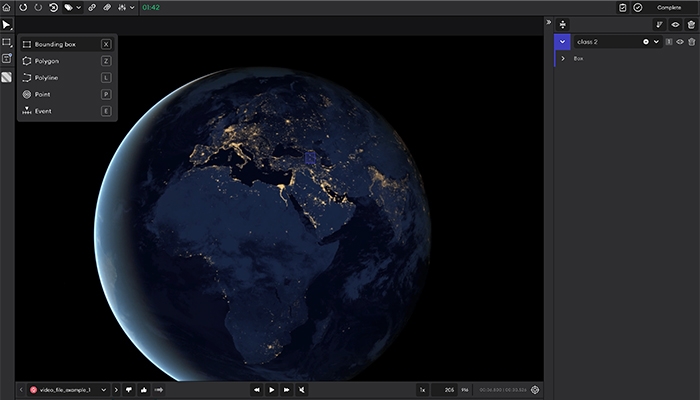Click the thumbs down icon
The image size is (700, 400).
(129, 389)
